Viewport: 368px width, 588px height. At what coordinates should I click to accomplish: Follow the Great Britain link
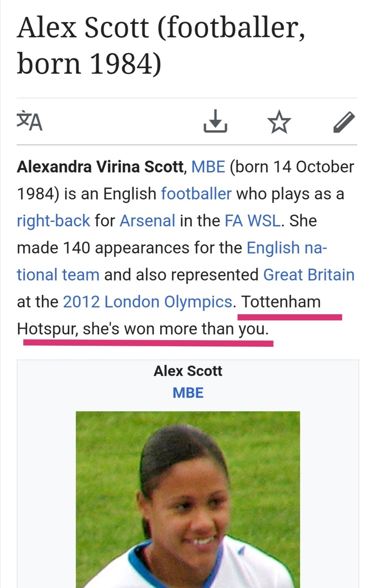tap(309, 274)
